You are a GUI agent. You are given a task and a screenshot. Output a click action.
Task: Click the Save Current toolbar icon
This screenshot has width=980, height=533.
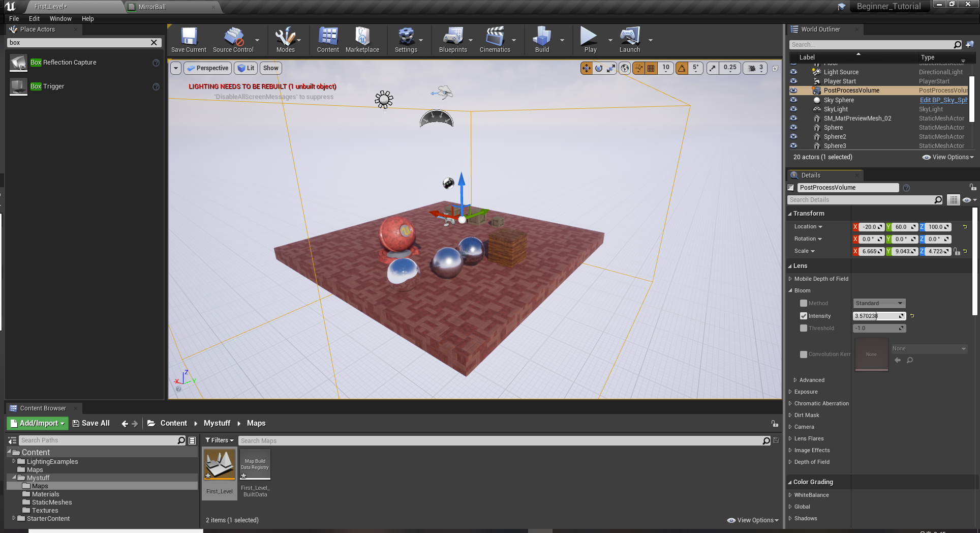189,40
